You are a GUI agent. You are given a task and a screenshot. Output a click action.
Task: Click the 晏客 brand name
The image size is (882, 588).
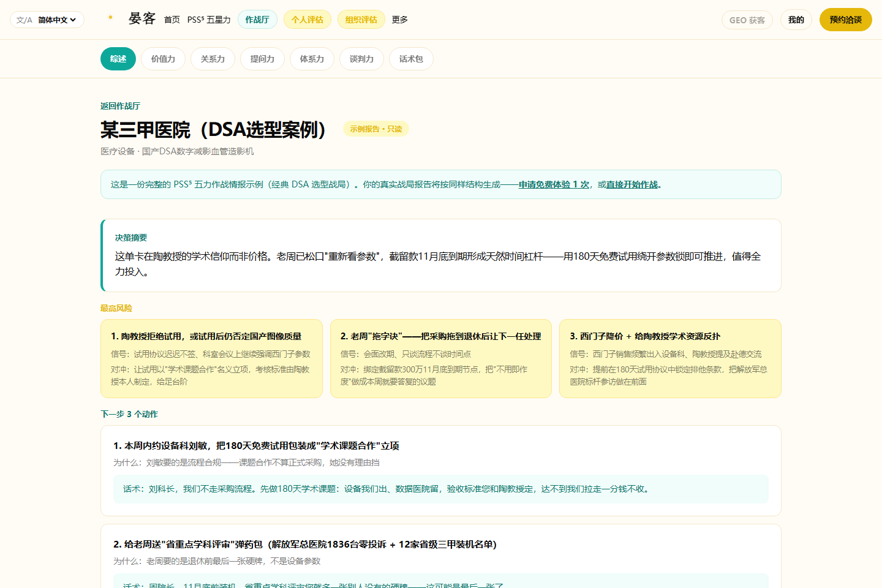[142, 19]
